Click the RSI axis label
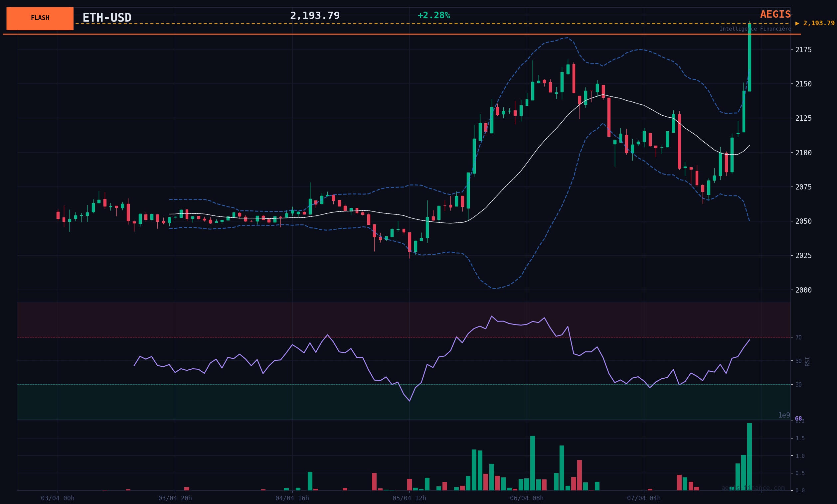837x504 pixels. (x=807, y=361)
